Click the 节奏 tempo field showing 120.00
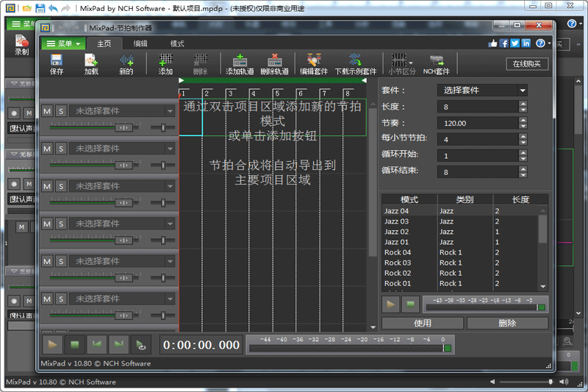The width and height of the screenshot is (588, 392). (478, 123)
